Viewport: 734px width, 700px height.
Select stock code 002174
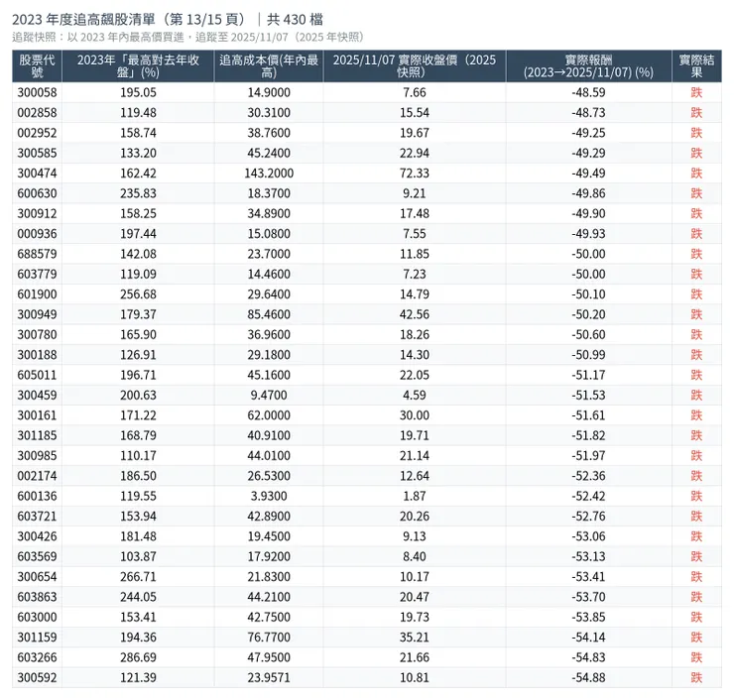37,476
